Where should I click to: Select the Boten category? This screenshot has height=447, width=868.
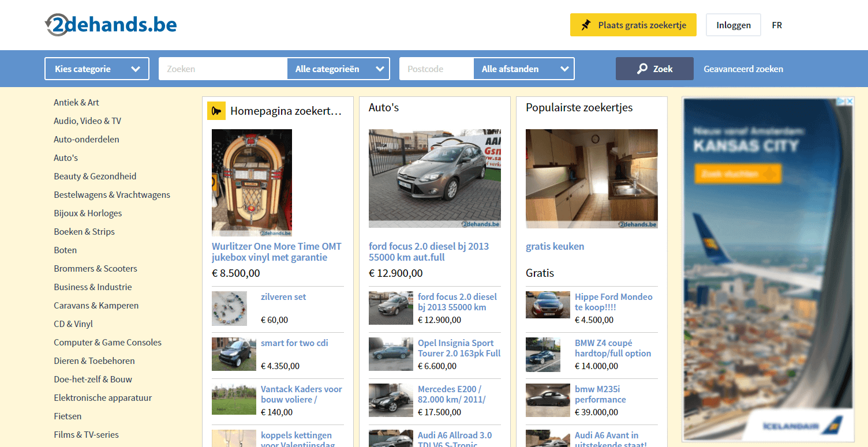click(65, 250)
